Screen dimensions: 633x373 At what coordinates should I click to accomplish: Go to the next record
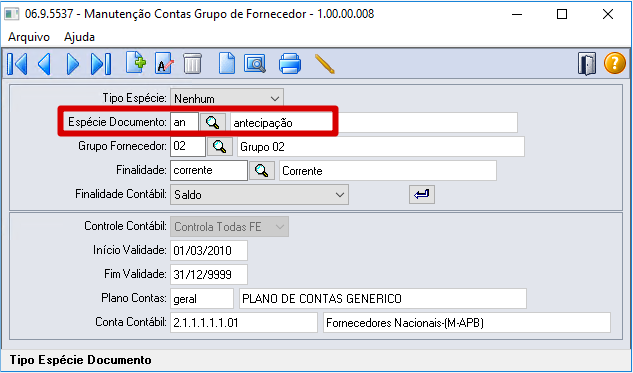[x=73, y=64]
